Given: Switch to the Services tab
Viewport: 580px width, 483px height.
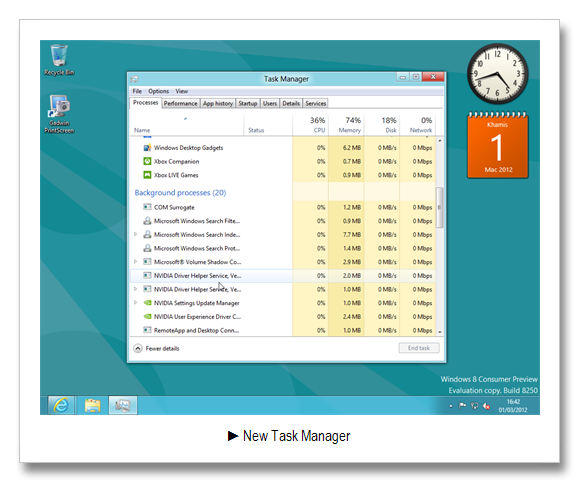Looking at the screenshot, I should [x=316, y=104].
